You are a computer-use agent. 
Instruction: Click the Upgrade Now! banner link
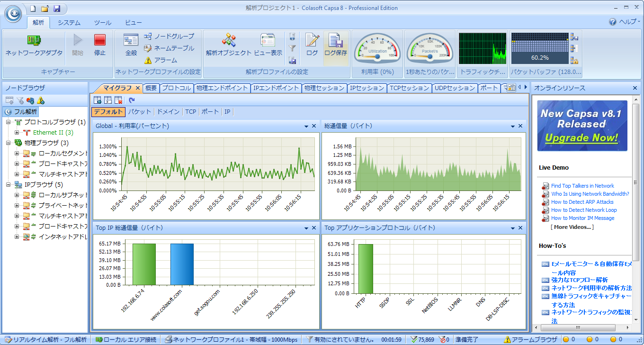click(x=581, y=138)
